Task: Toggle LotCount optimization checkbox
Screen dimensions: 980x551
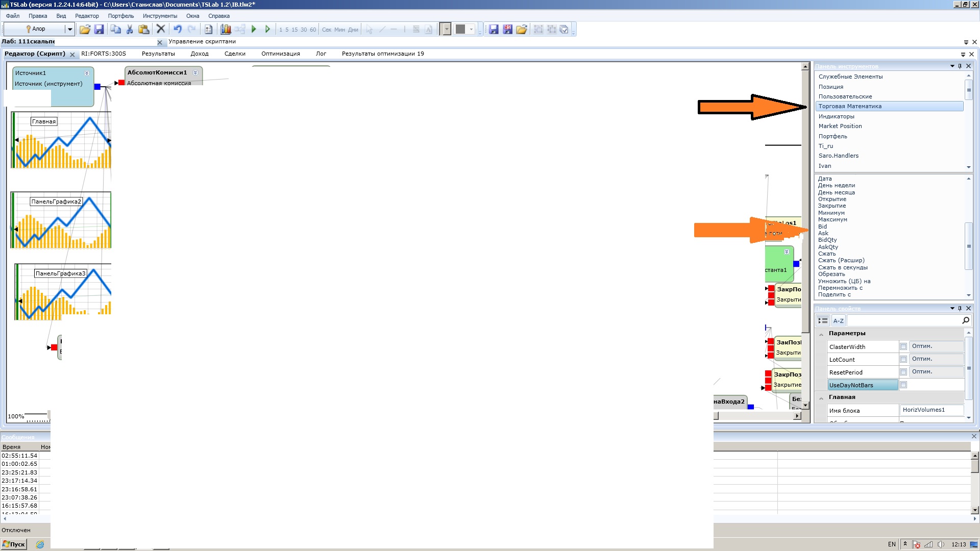Action: pyautogui.click(x=903, y=359)
